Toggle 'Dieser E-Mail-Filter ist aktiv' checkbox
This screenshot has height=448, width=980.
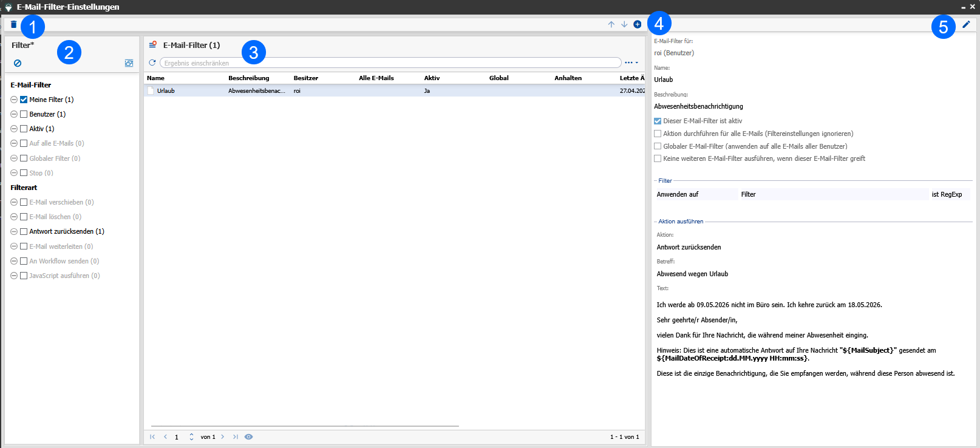(658, 121)
